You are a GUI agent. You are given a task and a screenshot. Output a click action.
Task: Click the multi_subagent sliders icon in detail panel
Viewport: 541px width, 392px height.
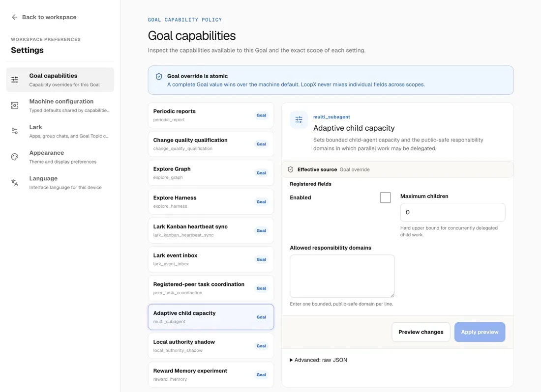(299, 119)
